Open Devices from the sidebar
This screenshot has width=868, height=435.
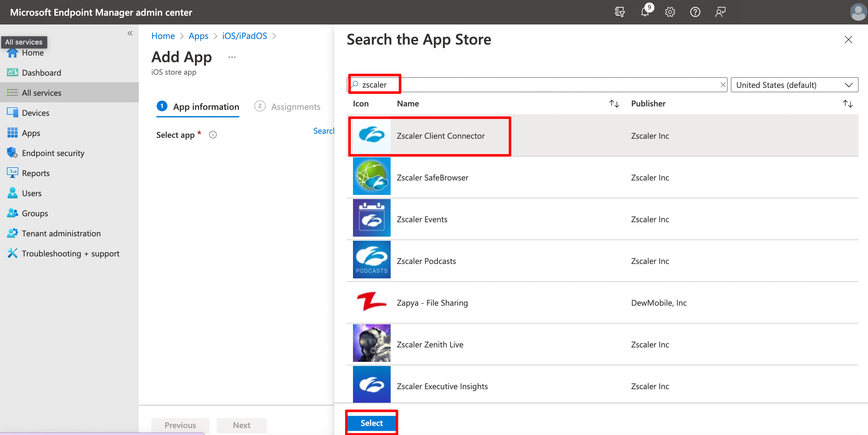coord(36,112)
